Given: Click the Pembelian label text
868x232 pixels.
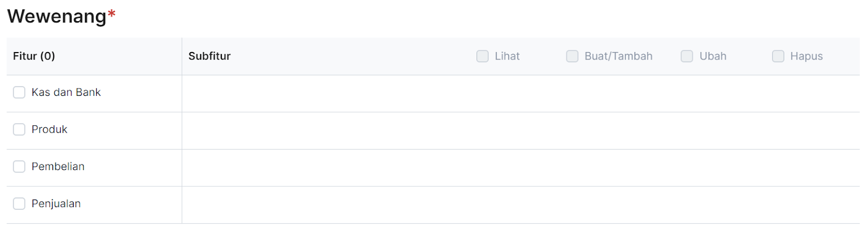Looking at the screenshot, I should (x=58, y=166).
